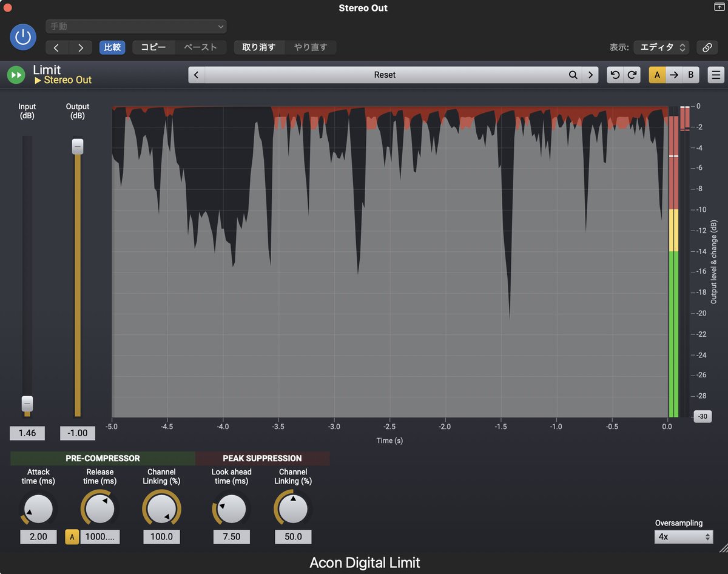Toggle the plugin power bypass button
This screenshot has width=728, height=574.
(23, 37)
